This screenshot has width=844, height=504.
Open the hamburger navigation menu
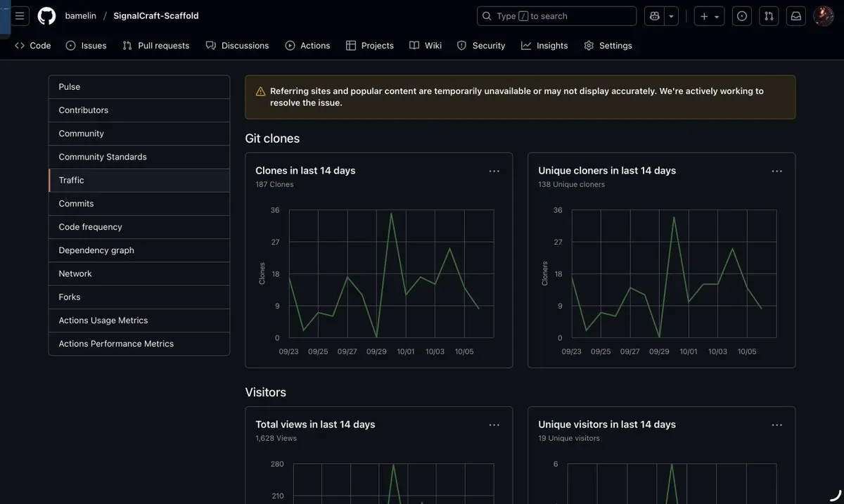tap(20, 15)
